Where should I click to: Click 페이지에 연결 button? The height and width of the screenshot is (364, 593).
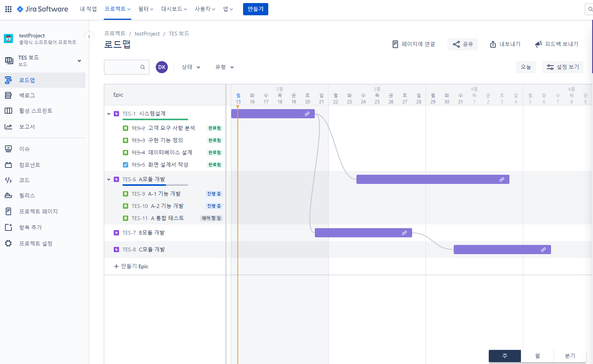point(414,44)
